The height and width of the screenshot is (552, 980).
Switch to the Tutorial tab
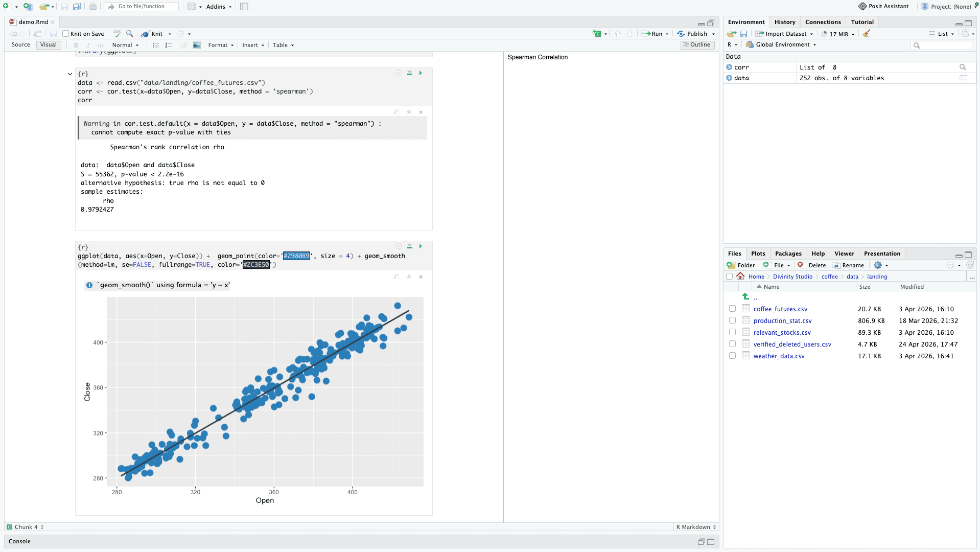862,22
